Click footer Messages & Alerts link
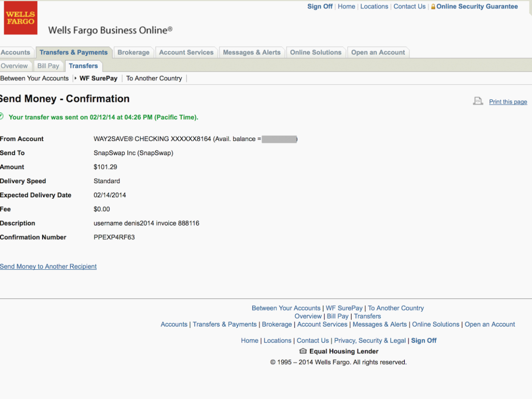532x399 pixels. coord(380,324)
